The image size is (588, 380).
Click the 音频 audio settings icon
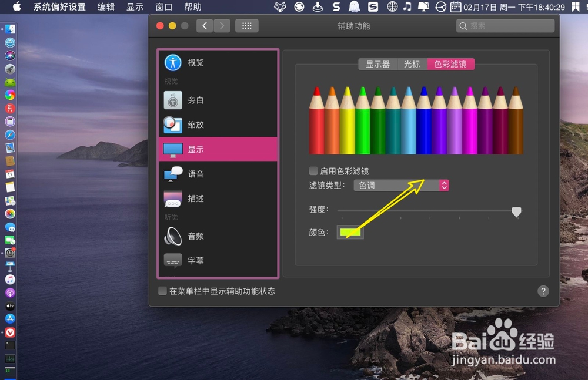(x=173, y=236)
